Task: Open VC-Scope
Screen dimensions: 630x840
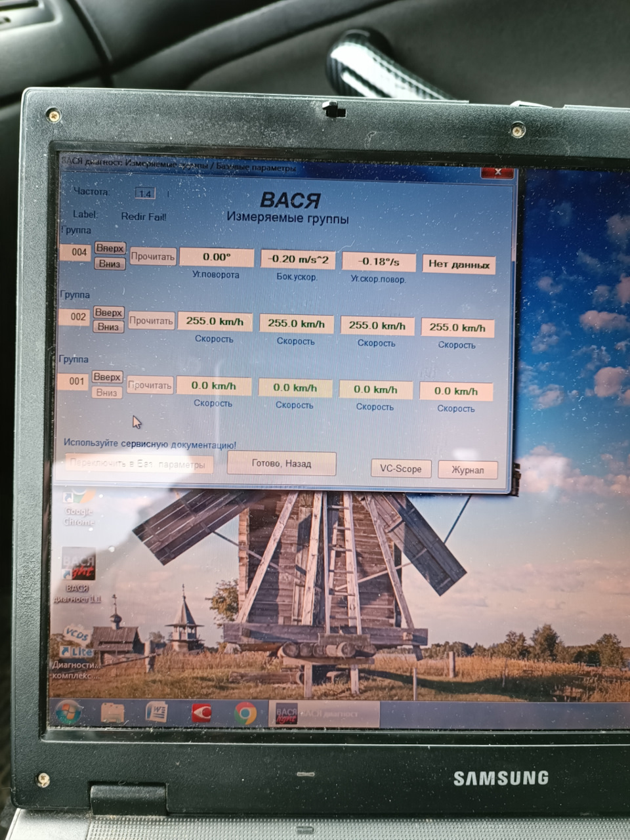Action: point(400,469)
